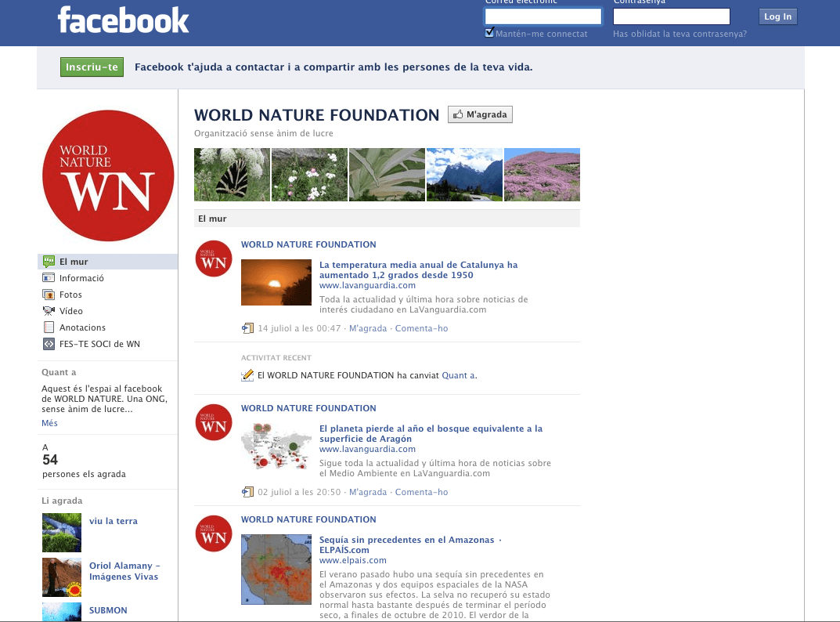Screen dimensions: 840x622
Task: Click the Log In button
Action: coord(778,16)
